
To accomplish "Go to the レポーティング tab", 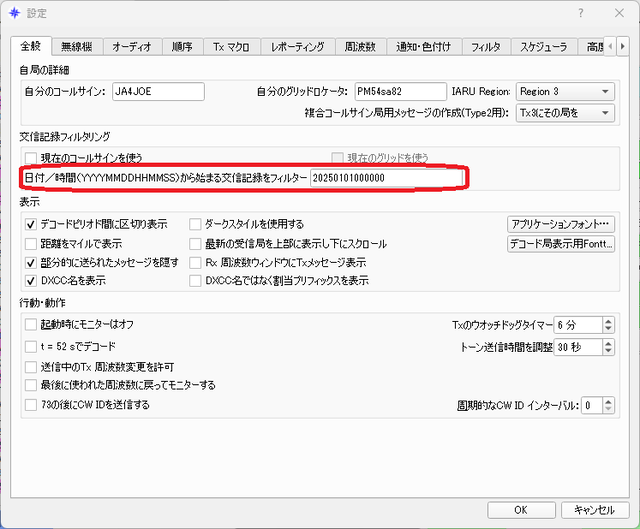I will coord(298,47).
